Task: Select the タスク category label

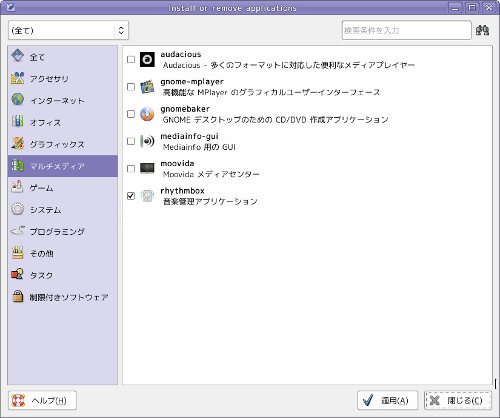Action: pyautogui.click(x=41, y=275)
